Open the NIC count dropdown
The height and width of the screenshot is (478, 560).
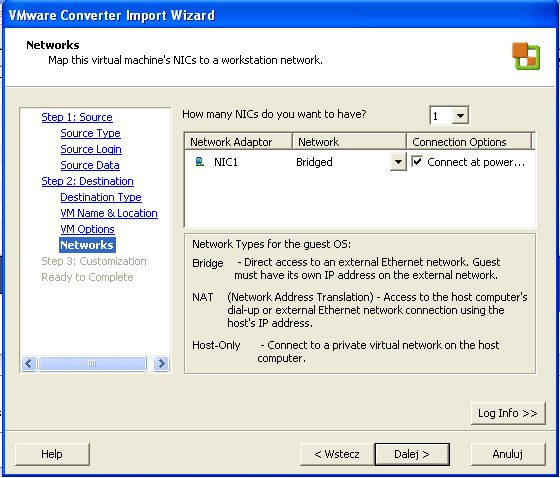[x=460, y=116]
